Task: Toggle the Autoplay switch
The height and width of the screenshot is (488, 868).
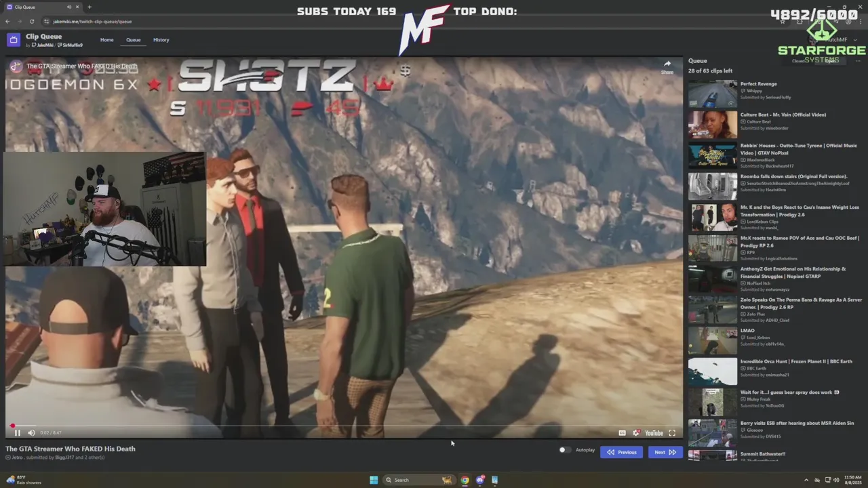Action: point(564,449)
